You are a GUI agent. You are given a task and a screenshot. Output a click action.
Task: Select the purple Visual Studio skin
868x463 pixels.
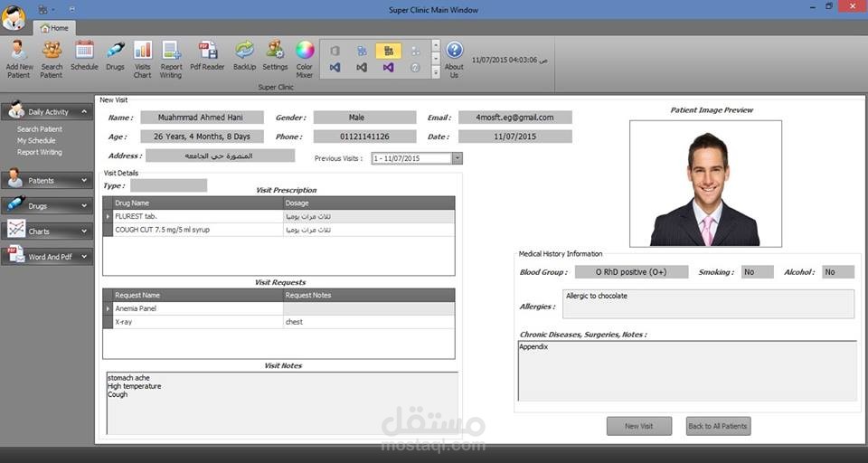[x=389, y=68]
